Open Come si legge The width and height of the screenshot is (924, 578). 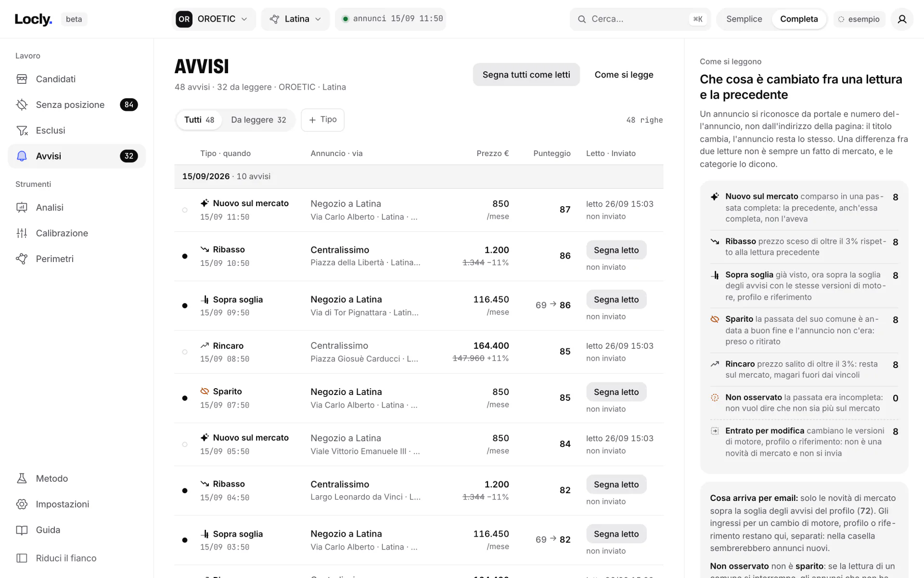click(x=624, y=75)
